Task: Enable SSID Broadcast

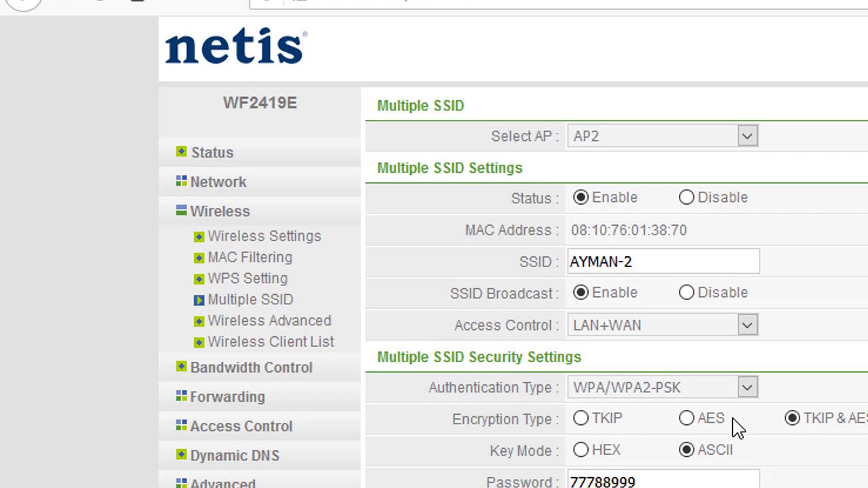Action: [580, 292]
